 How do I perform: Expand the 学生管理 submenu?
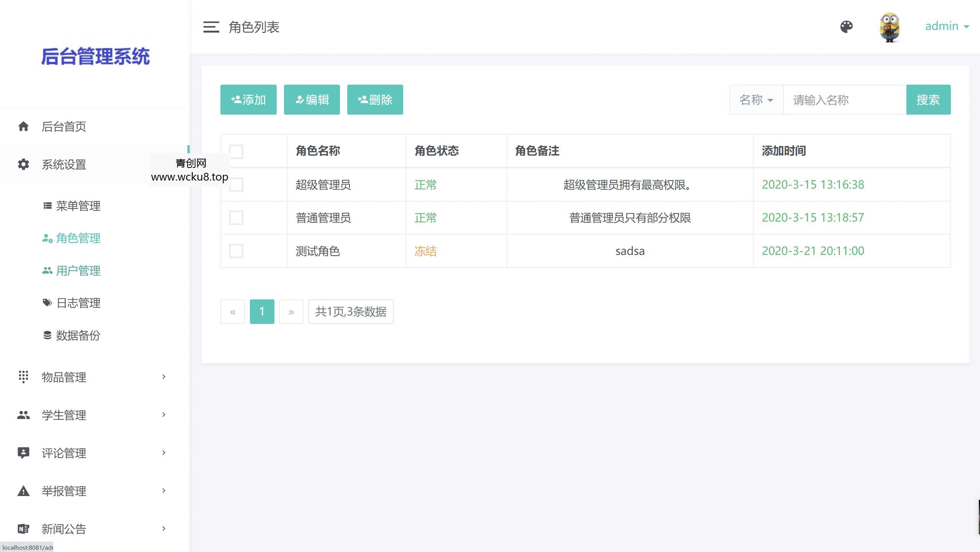coord(164,415)
